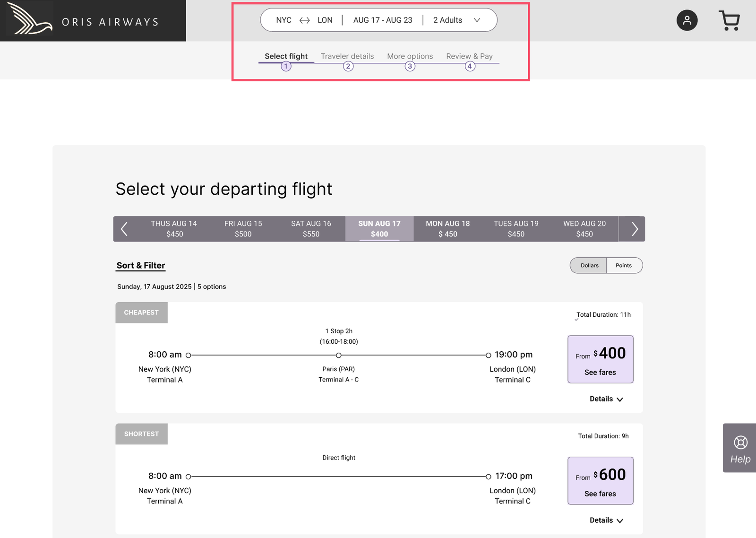This screenshot has width=756, height=538.
Task: Click step 2 circle in progress bar
Action: 348,66
